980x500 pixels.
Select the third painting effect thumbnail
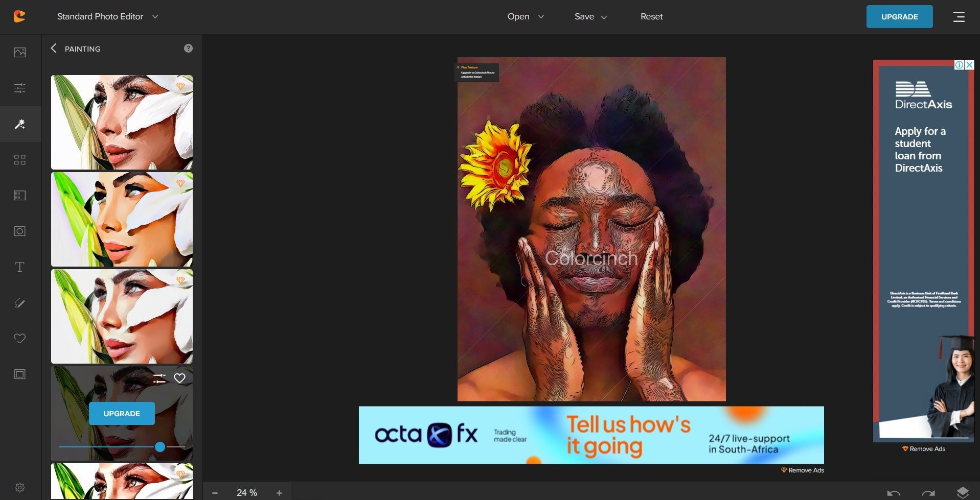click(122, 316)
